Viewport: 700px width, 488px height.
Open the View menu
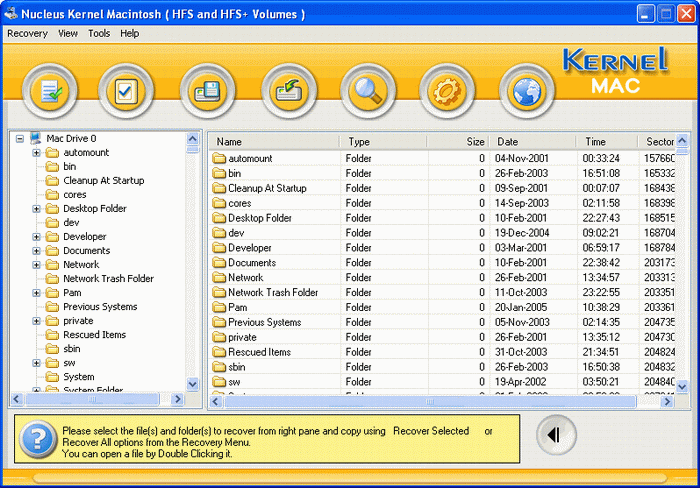68,33
